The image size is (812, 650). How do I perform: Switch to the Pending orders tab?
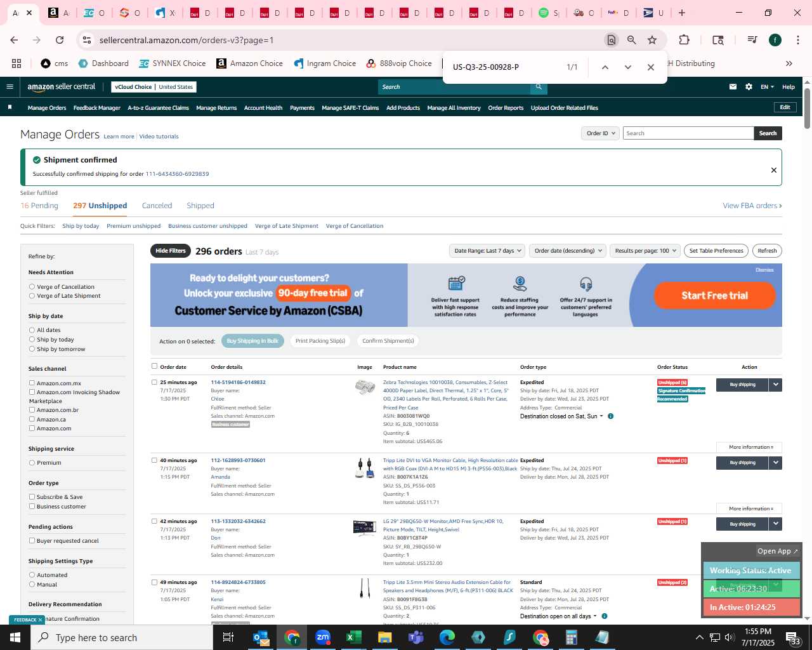[x=39, y=206]
